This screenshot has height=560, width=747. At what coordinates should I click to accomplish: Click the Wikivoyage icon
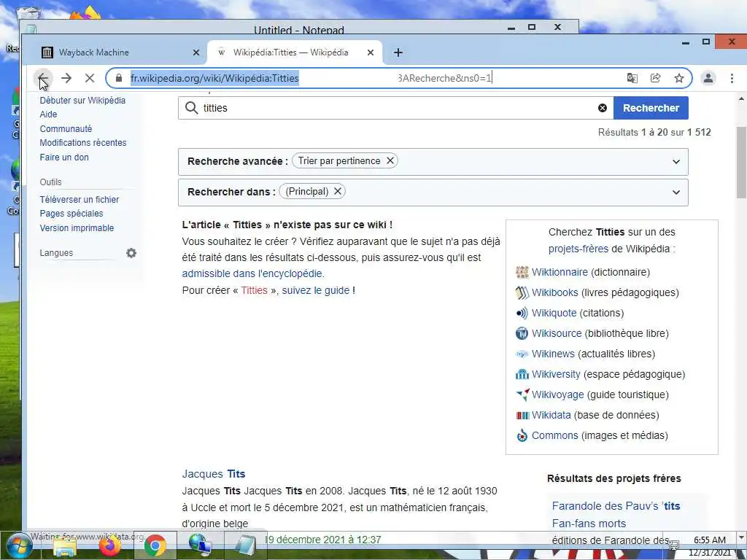(522, 394)
